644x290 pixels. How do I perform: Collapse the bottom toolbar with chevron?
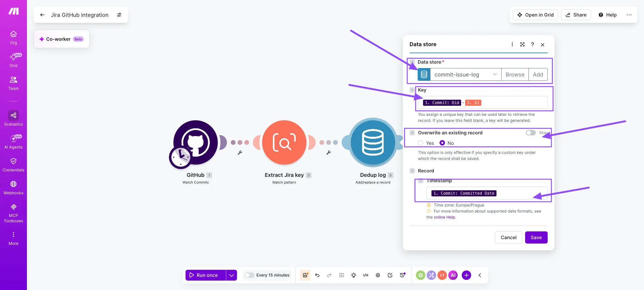(x=480, y=275)
